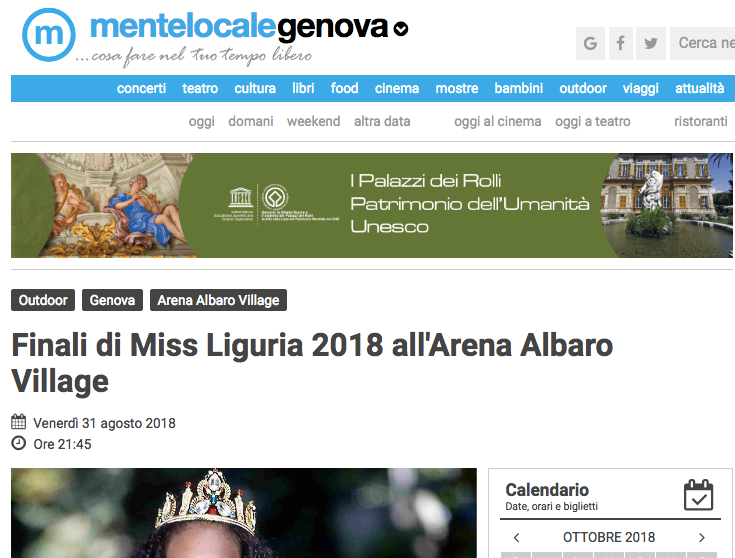Follow the oggi al cinema link
The width and height of the screenshot is (735, 558).
click(498, 121)
